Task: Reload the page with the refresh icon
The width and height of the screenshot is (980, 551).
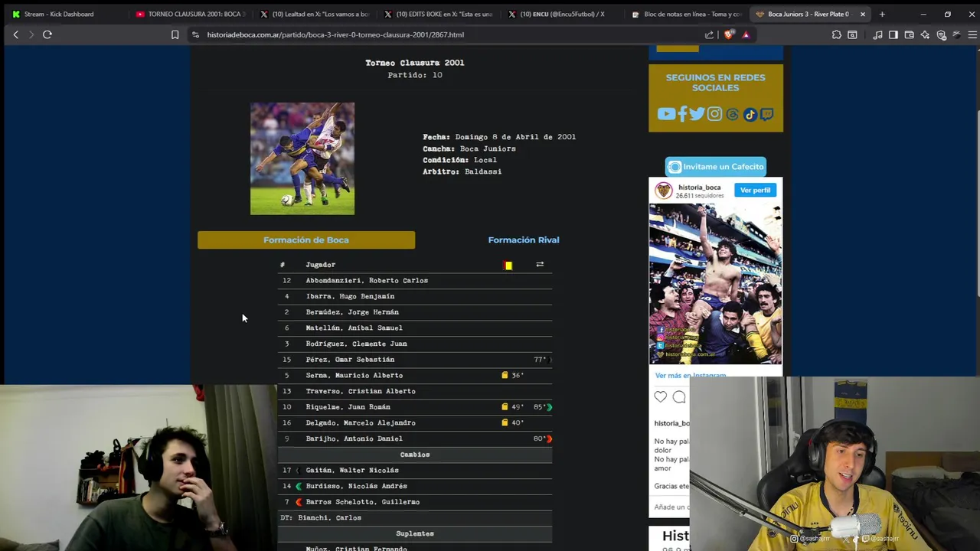Action: pyautogui.click(x=47, y=34)
